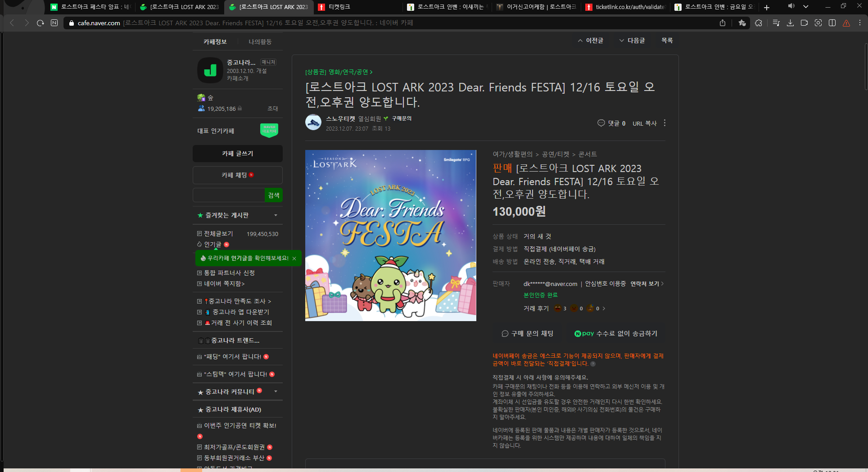Switch to the 티켓링크 browser tab
The image size is (868, 472).
(x=339, y=7)
